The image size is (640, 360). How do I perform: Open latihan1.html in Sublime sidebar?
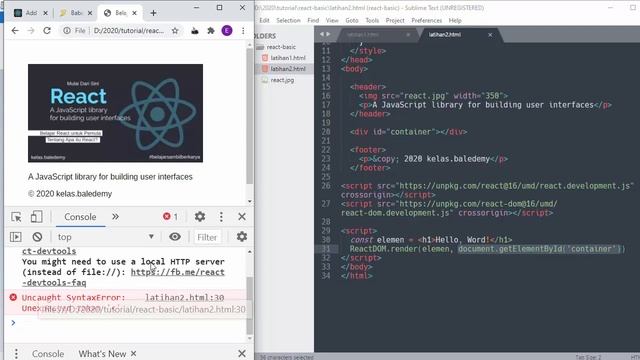click(288, 58)
